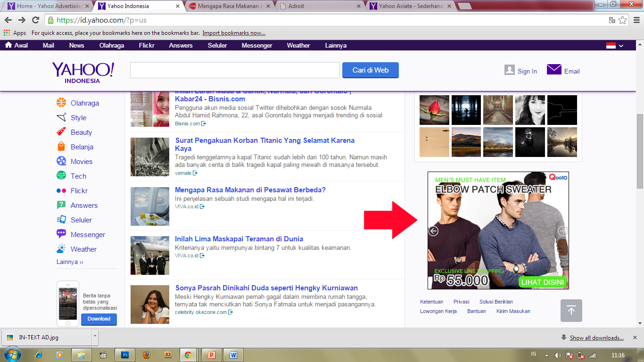Launch Photoshop from the taskbar

[x=125, y=355]
